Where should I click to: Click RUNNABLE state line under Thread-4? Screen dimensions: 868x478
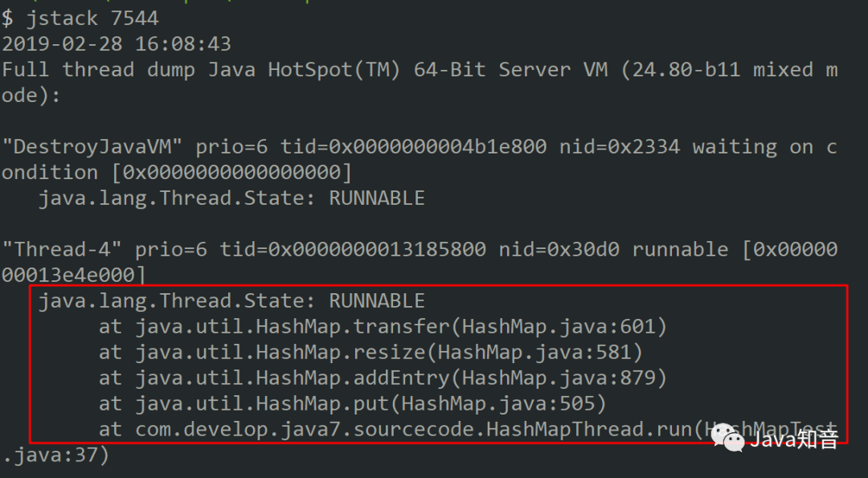coord(231,301)
